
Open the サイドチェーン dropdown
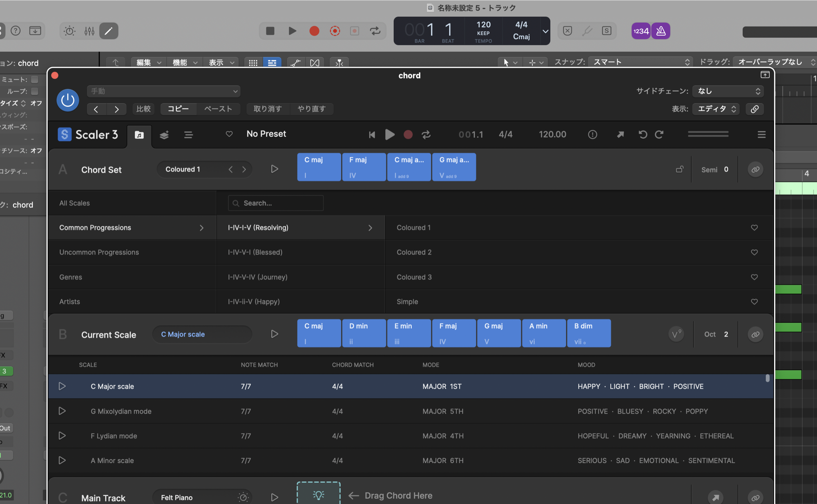tap(728, 91)
